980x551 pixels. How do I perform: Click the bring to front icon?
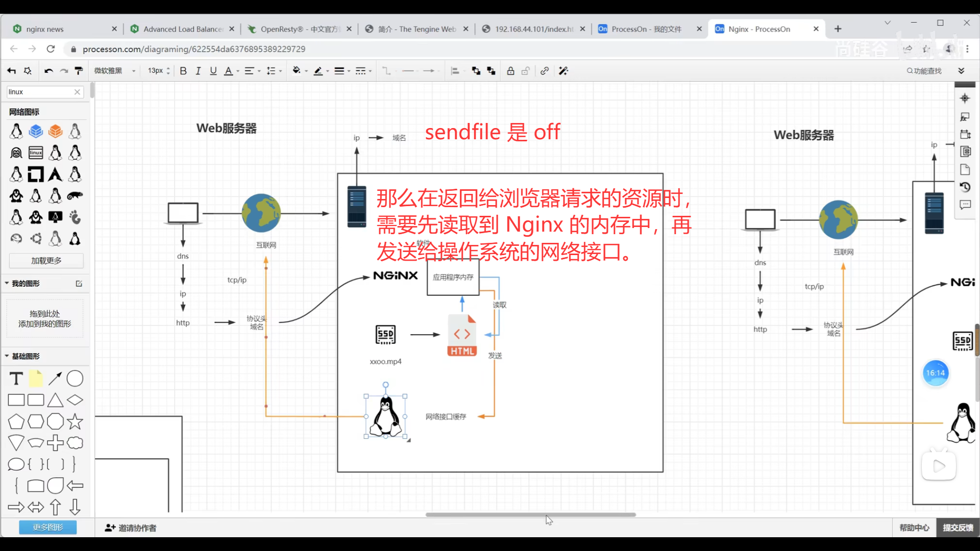476,71
